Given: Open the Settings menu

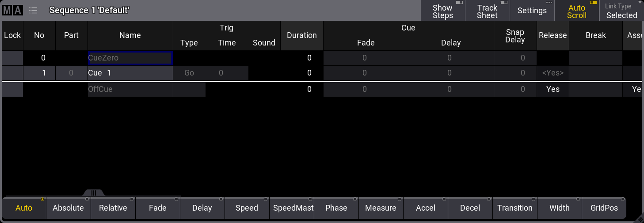Looking at the screenshot, I should pos(532,11).
